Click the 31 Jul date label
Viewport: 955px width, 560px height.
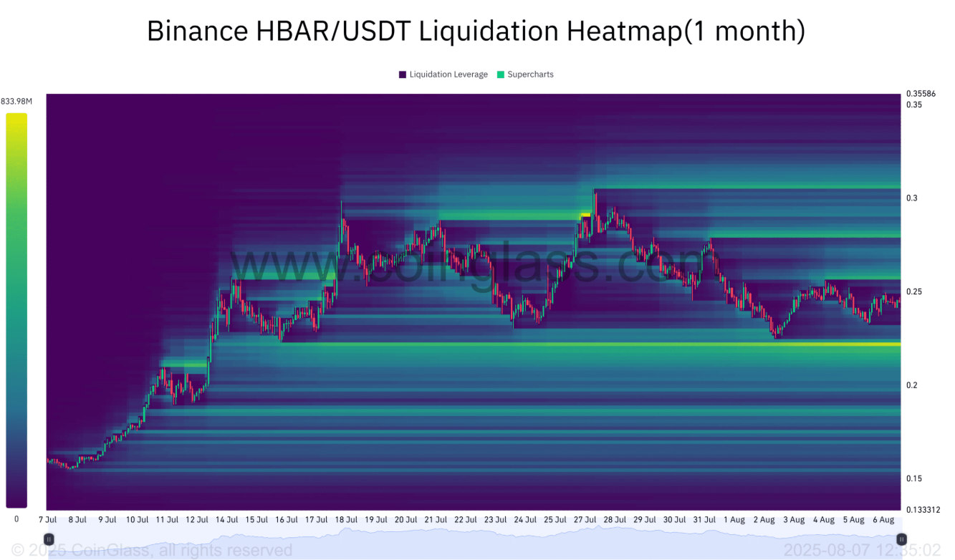(x=705, y=520)
